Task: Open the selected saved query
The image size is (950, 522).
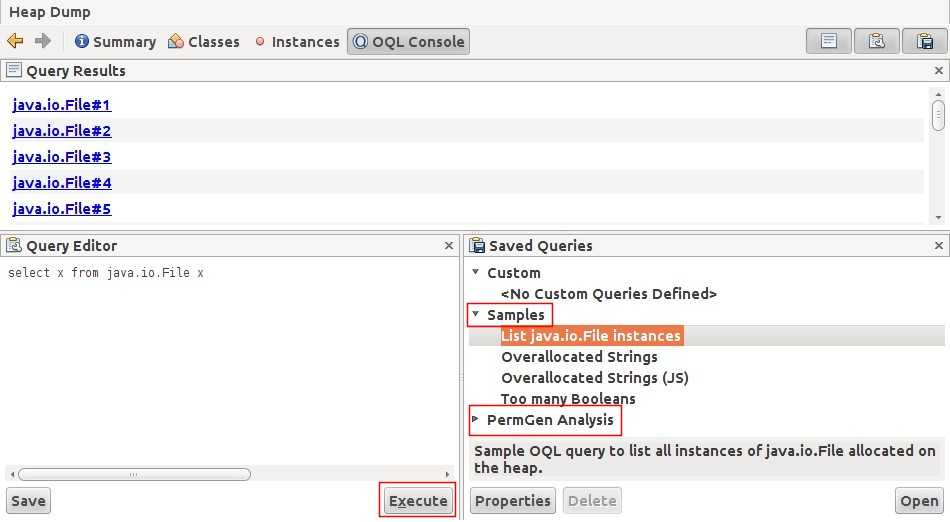Action: tap(919, 501)
